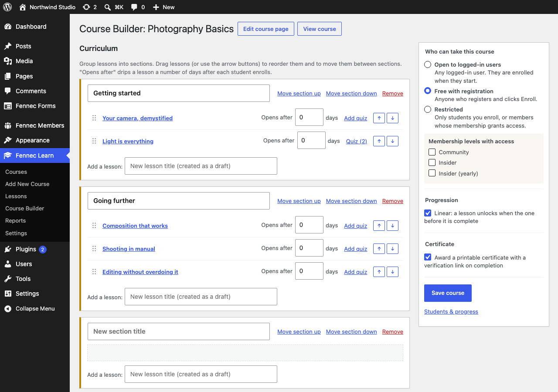This screenshot has width=558, height=392.
Task: Click the 'Going further' section title field
Action: click(179, 201)
